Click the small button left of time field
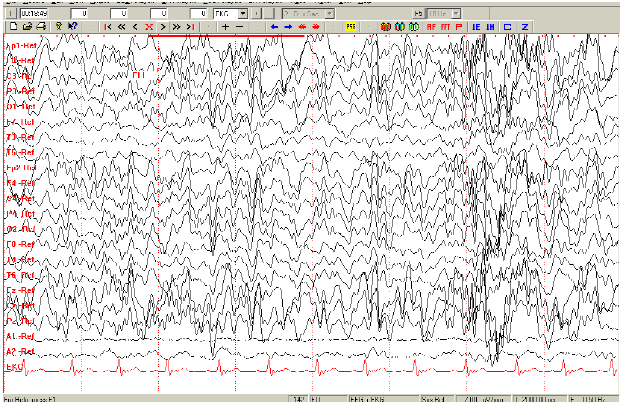 pyautogui.click(x=10, y=14)
